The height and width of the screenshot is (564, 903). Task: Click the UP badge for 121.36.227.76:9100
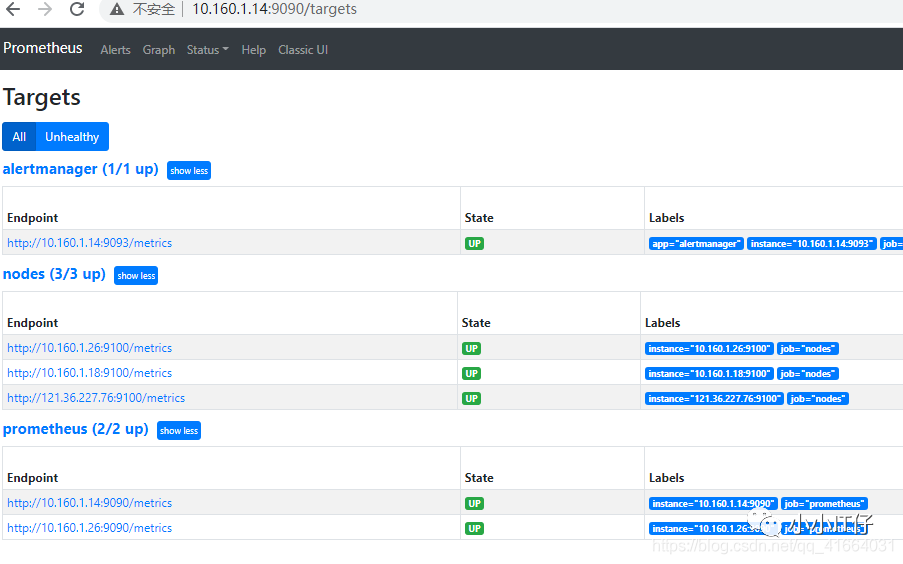pos(471,399)
